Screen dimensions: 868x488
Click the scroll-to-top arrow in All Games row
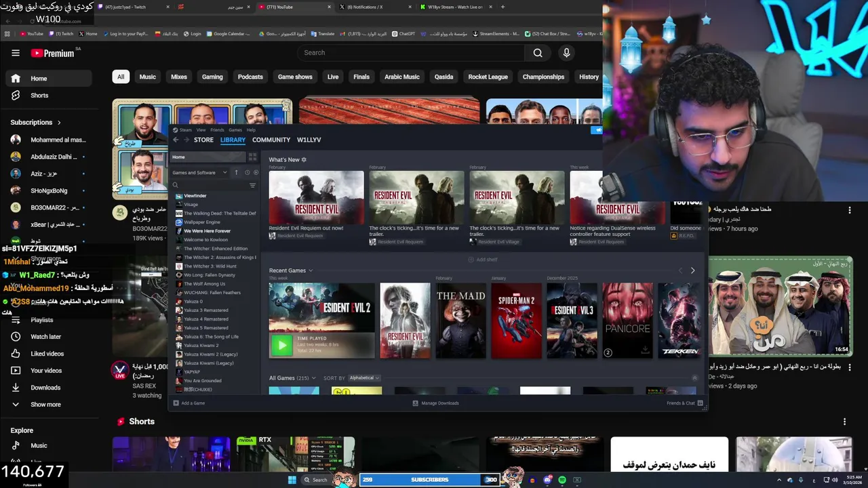(x=694, y=378)
